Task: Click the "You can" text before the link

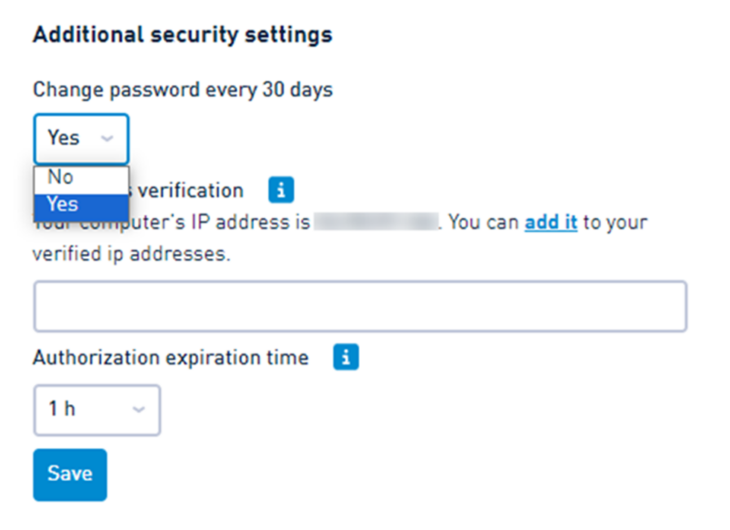Action: point(484,222)
